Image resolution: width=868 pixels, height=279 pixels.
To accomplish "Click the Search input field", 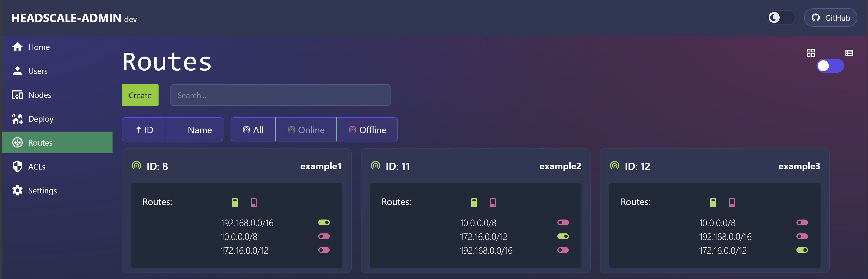I will point(280,95).
